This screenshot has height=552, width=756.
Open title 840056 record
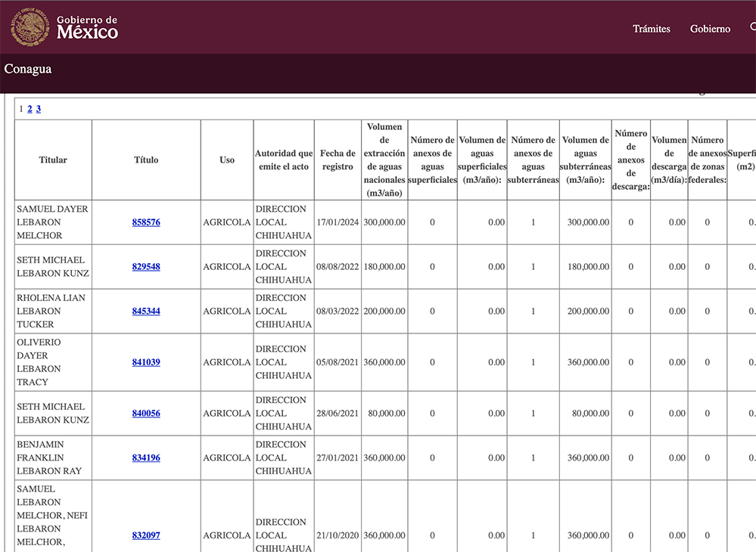146,414
